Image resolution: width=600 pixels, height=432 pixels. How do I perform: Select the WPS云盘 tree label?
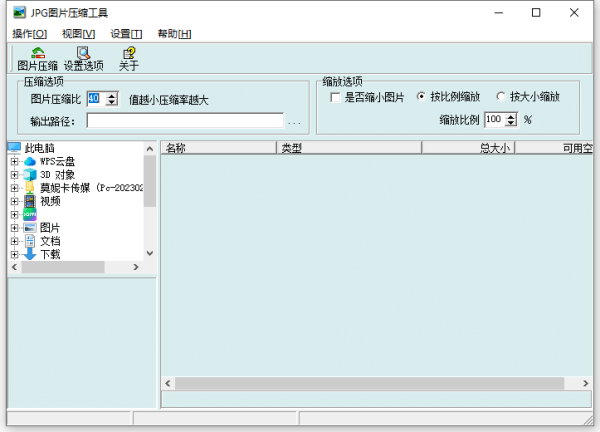click(x=57, y=161)
